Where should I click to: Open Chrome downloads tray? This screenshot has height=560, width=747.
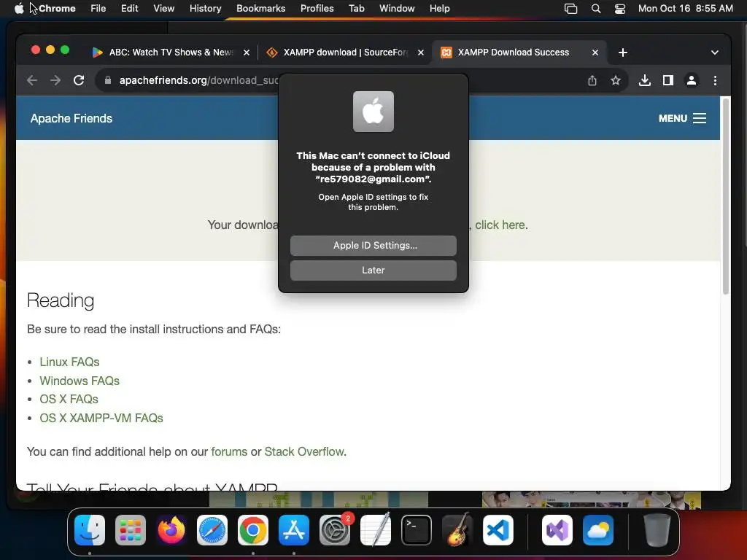point(645,80)
